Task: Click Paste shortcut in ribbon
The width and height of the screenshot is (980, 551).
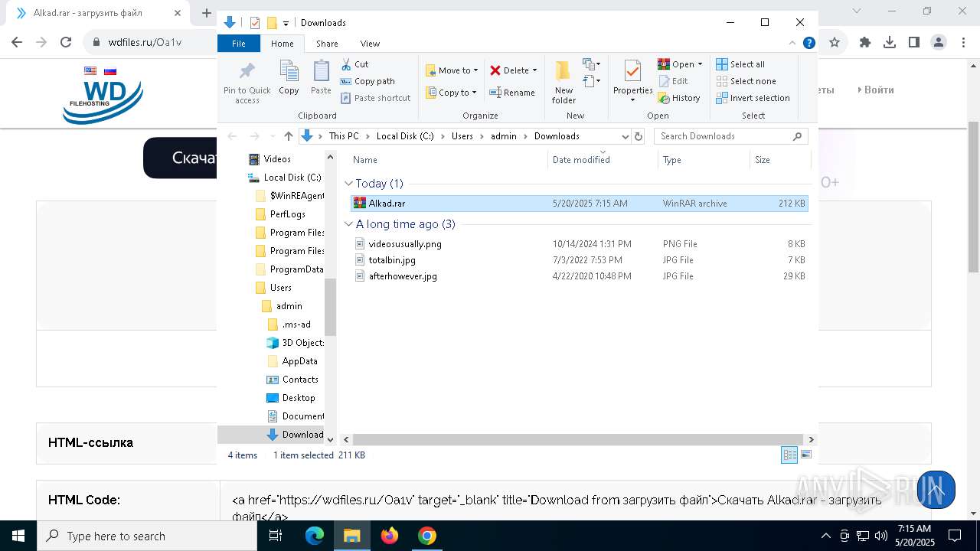Action: (x=375, y=98)
